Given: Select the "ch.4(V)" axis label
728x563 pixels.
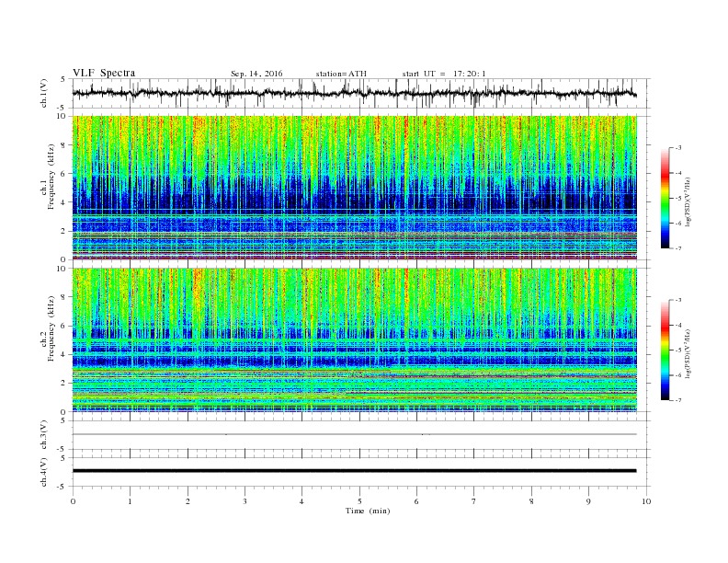Looking at the screenshot, I should coord(44,472).
